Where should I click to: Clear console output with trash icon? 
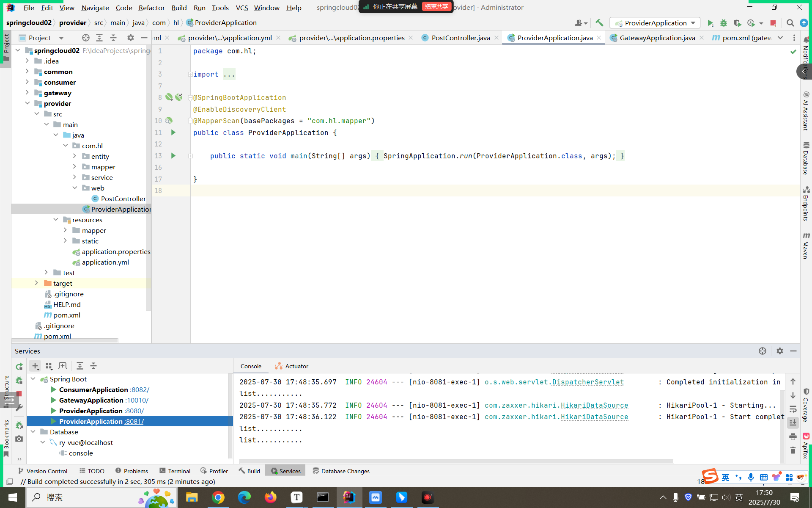pos(793,450)
